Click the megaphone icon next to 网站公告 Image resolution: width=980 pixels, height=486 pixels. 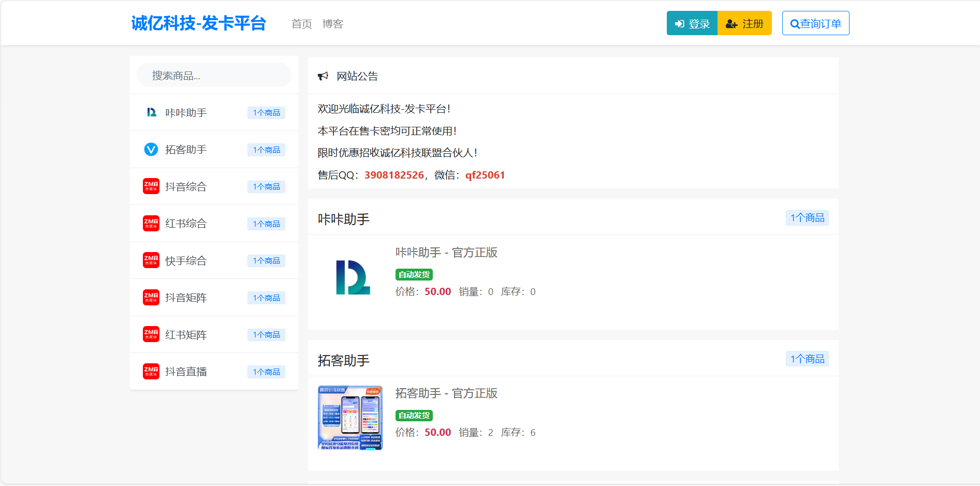click(323, 76)
